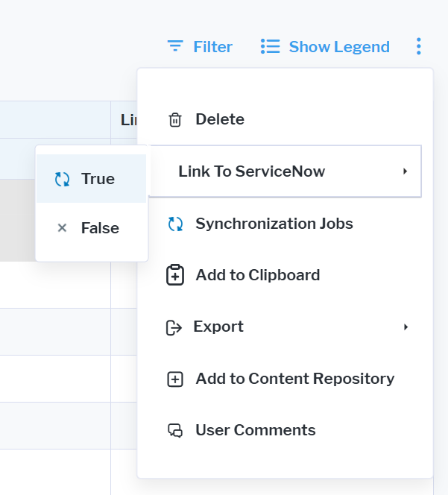Open the User Comments menu entry
The height and width of the screenshot is (495, 448).
coord(255,430)
